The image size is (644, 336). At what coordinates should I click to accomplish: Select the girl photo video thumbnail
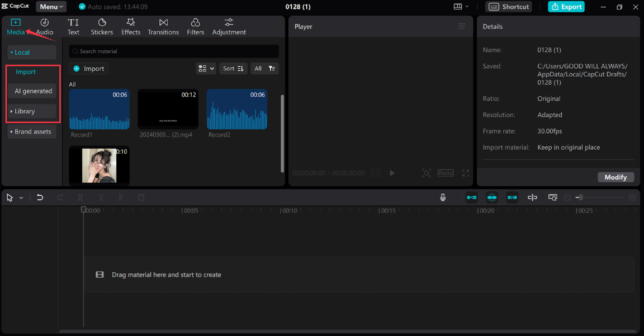100,165
